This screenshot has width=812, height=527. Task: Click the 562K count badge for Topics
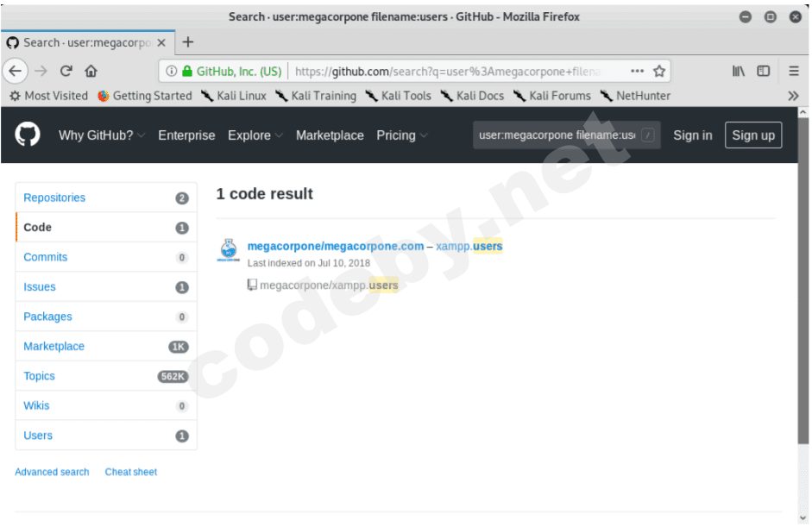coord(173,376)
